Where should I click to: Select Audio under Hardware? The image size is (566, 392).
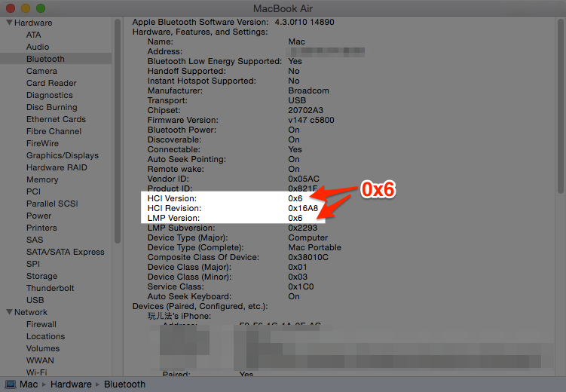tap(38, 47)
